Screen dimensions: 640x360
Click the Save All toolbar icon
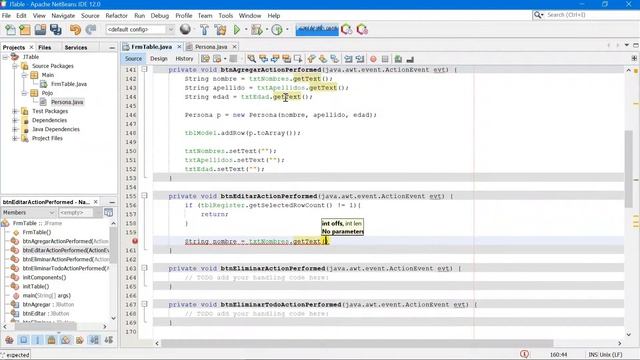click(56, 29)
